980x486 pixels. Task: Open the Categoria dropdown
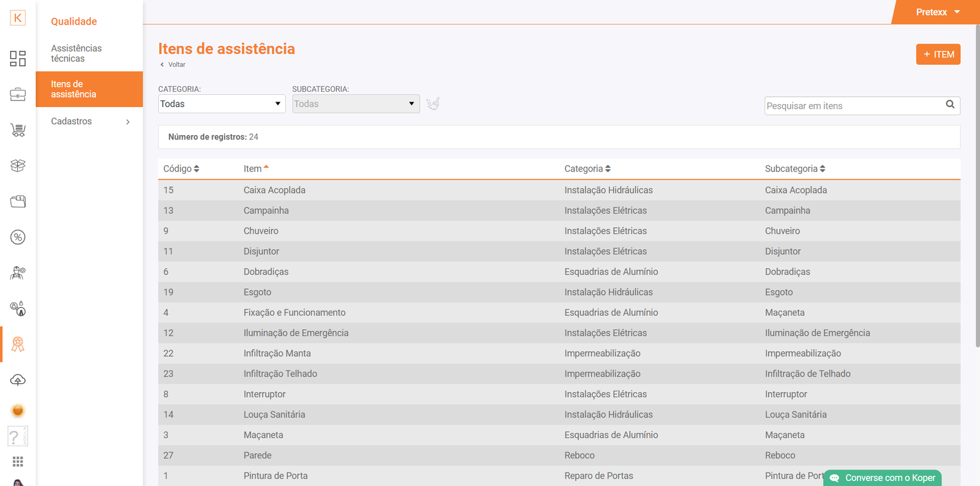222,104
